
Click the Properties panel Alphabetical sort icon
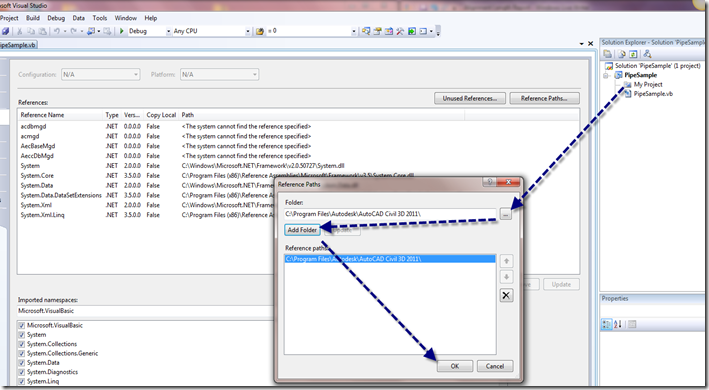click(x=618, y=324)
